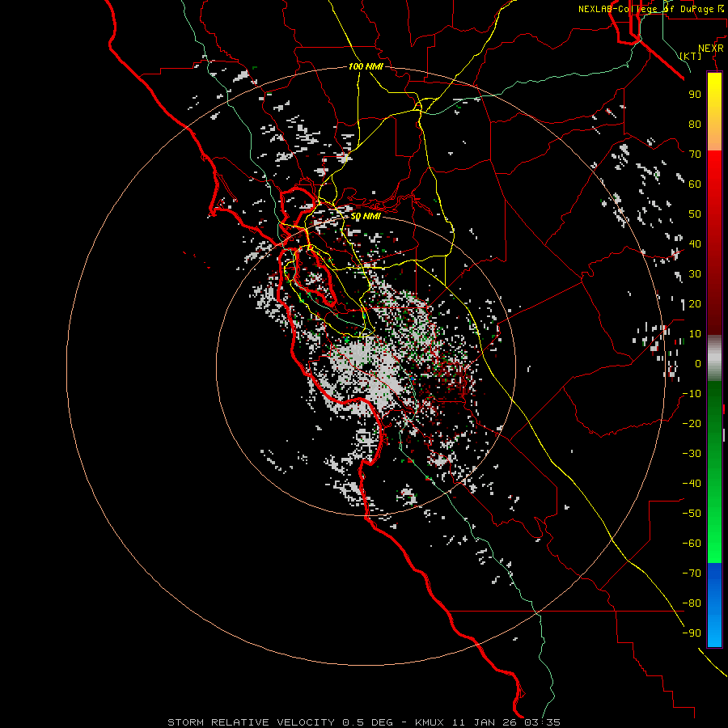Image resolution: width=728 pixels, height=728 pixels.
Task: Click the -80 value on the velocity scale
Action: [692, 603]
